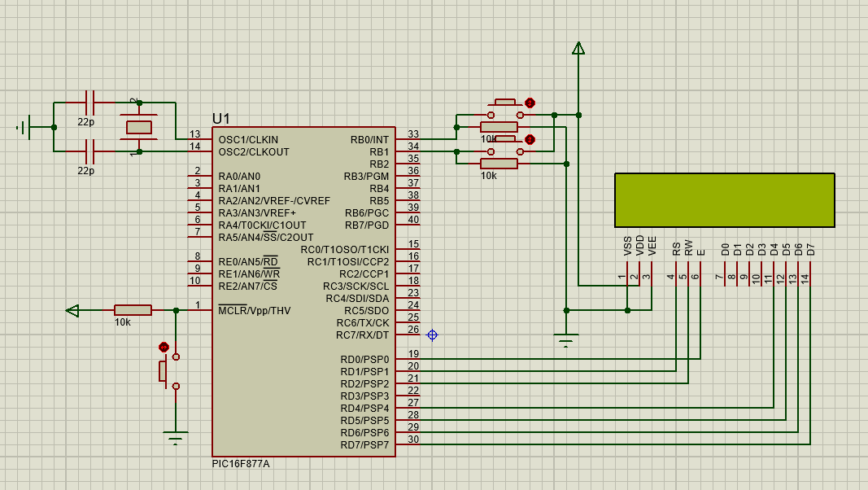This screenshot has height=490, width=868.
Task: Select the lower 22p capacitor
Action: (x=89, y=151)
